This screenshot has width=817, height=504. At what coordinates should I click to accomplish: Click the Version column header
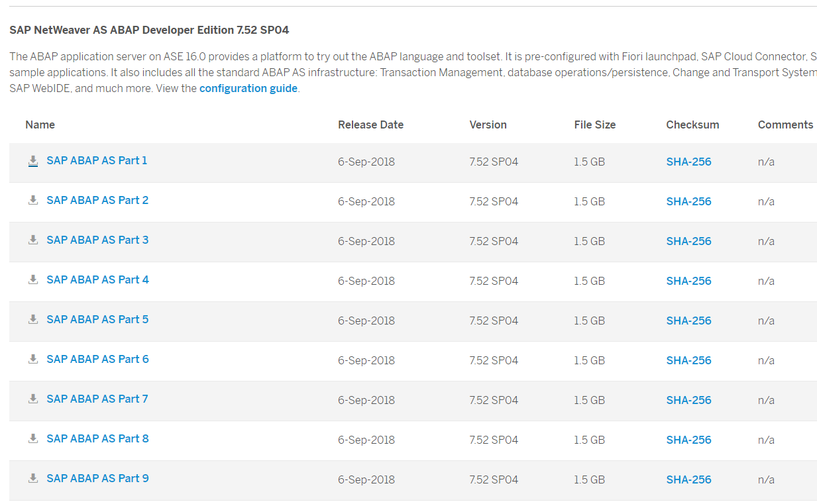pos(488,125)
